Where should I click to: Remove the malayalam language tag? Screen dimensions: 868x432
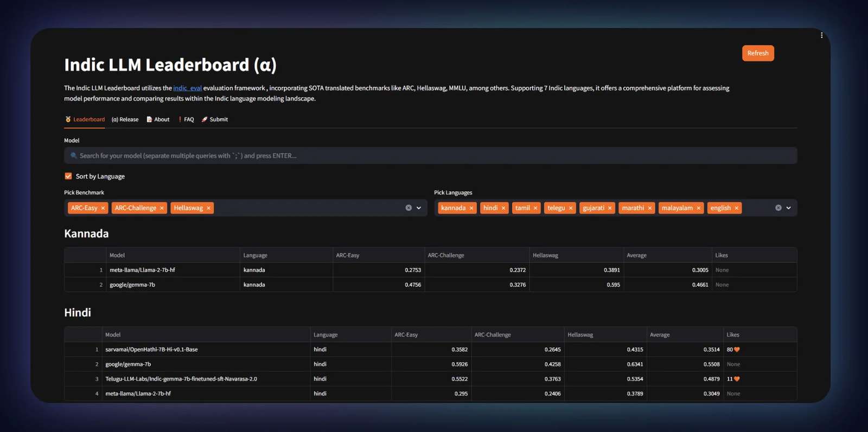[x=699, y=208]
